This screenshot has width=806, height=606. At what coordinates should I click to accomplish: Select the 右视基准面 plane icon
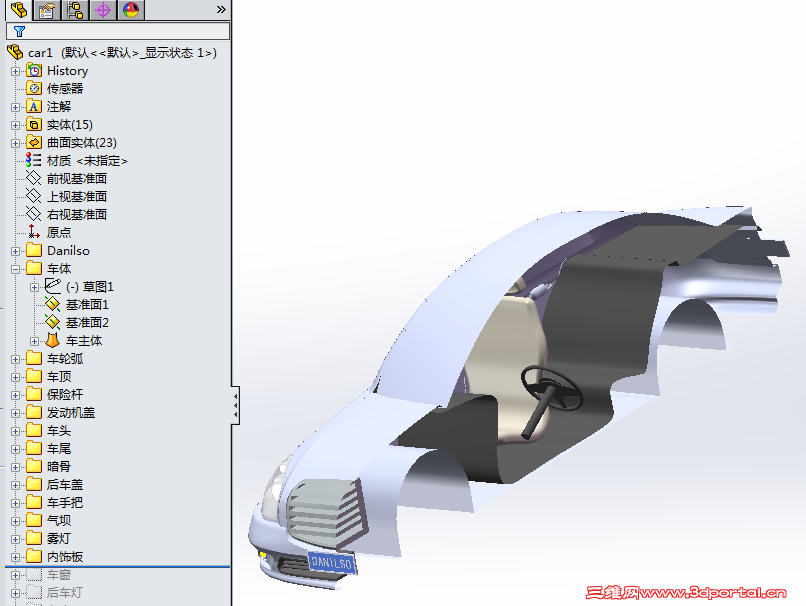[x=34, y=214]
